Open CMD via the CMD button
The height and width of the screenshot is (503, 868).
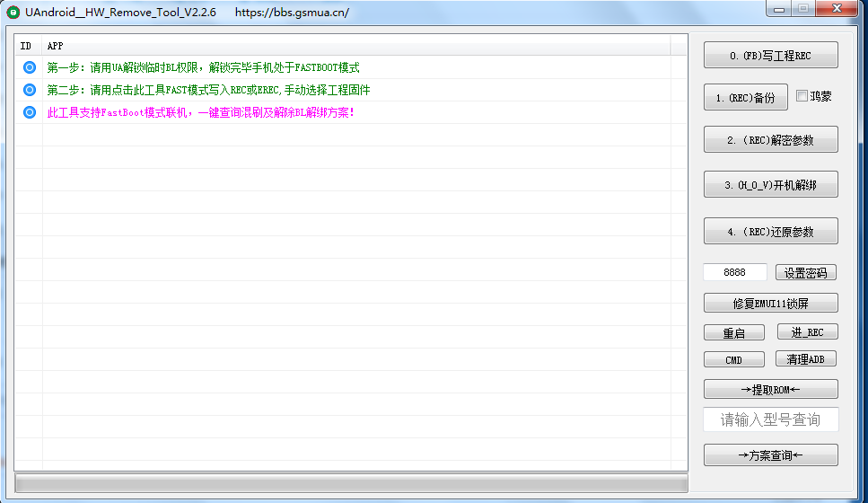click(733, 359)
